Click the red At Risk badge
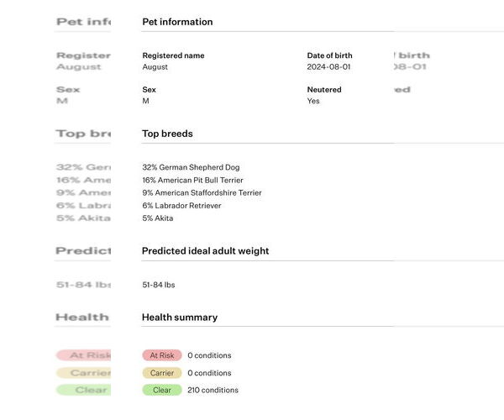 [x=162, y=355]
